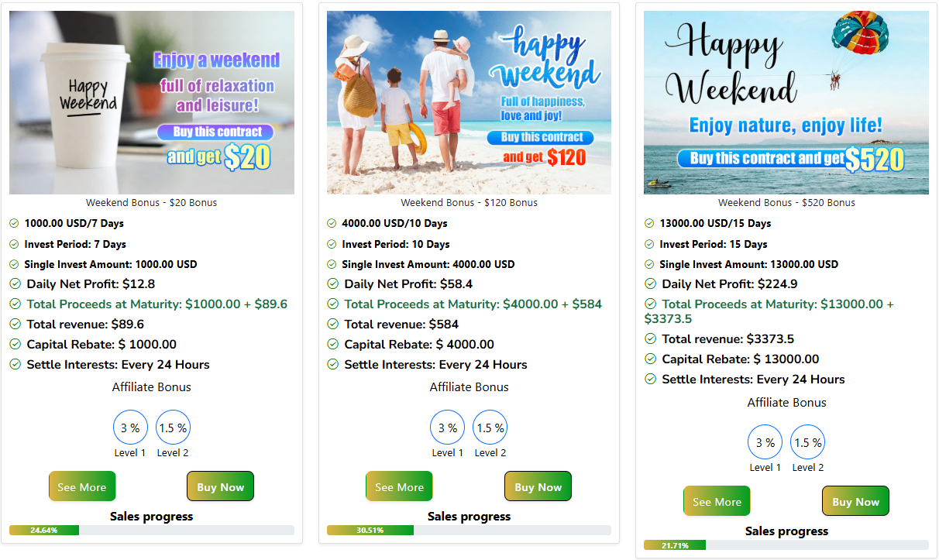
Task: Click Affiliate Bonus heading in the $20 Bonus card
Action: (152, 387)
